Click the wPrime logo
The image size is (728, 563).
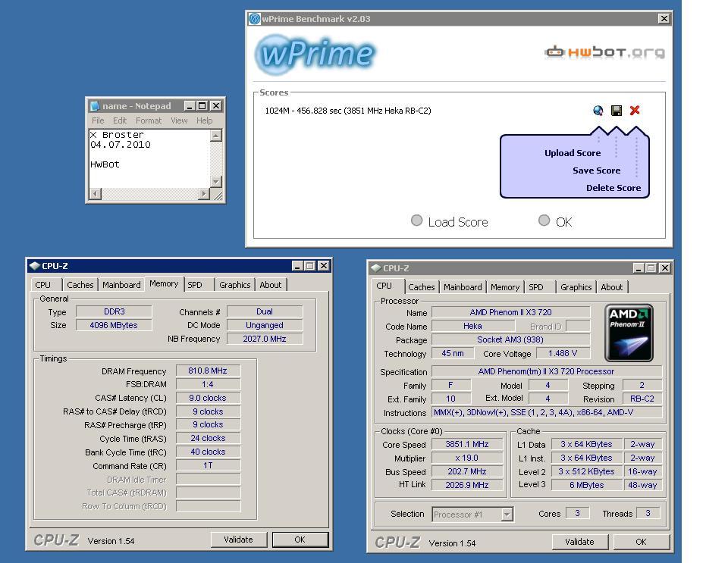(x=315, y=54)
